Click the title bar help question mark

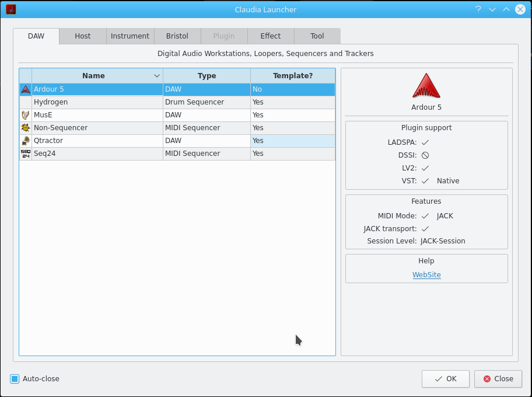(x=478, y=9)
